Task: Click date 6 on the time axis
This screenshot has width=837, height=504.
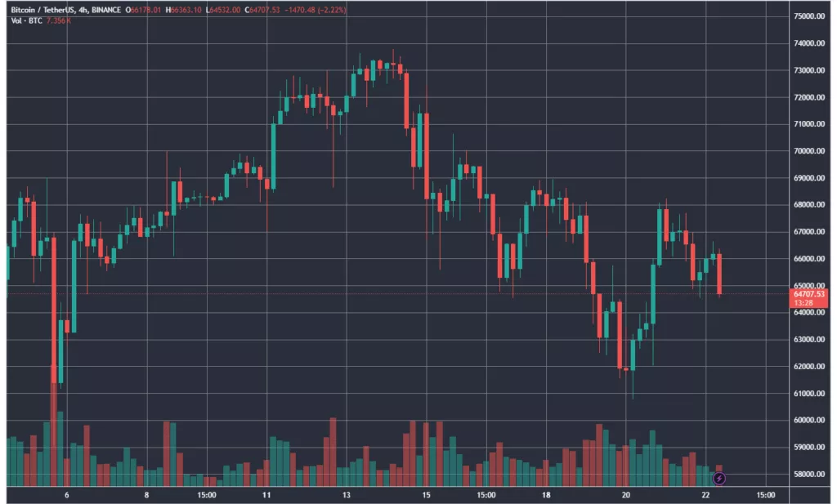Action: pyautogui.click(x=66, y=495)
